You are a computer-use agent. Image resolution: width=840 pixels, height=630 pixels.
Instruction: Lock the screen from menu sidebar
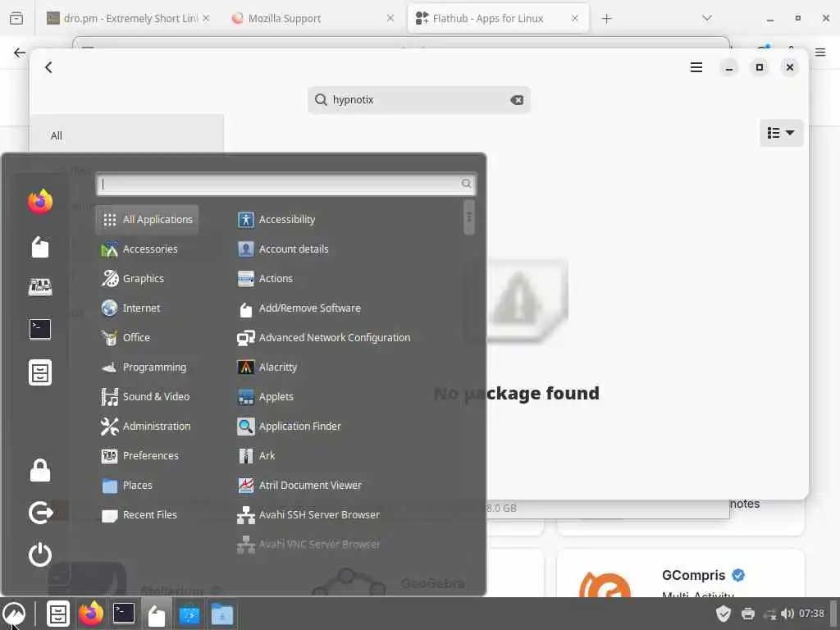click(40, 470)
